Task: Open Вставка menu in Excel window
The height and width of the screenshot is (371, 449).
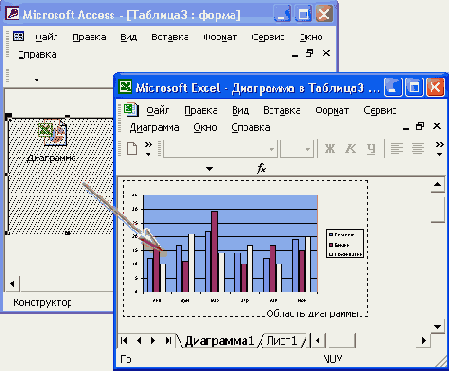Action: point(282,110)
